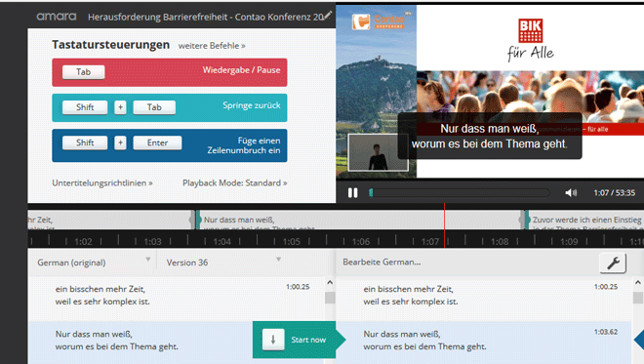Click timestamp 1:00.25 in left reference panel
This screenshot has height=364, width=644.
[298, 286]
